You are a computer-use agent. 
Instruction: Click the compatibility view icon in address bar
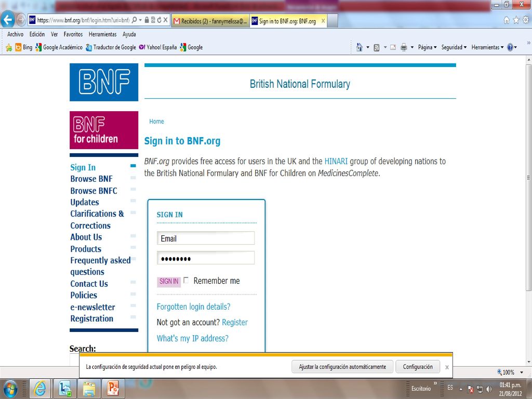click(x=153, y=20)
